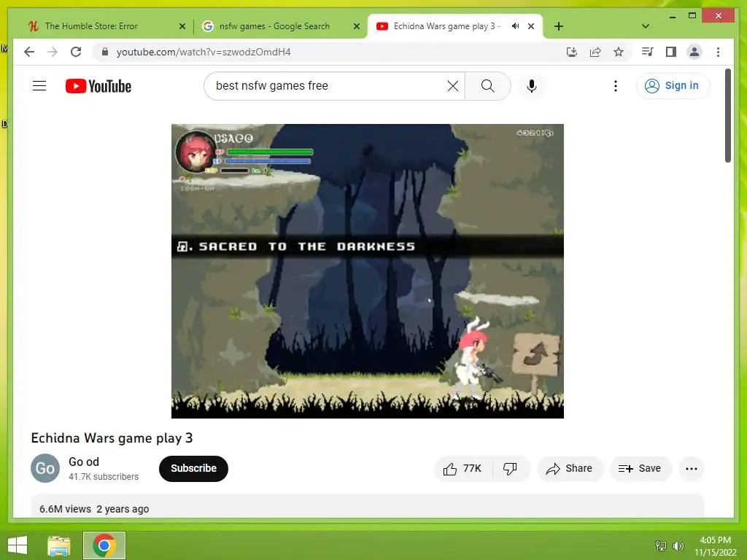Click the Sign in button
Viewport: 747px width, 560px height.
click(672, 86)
